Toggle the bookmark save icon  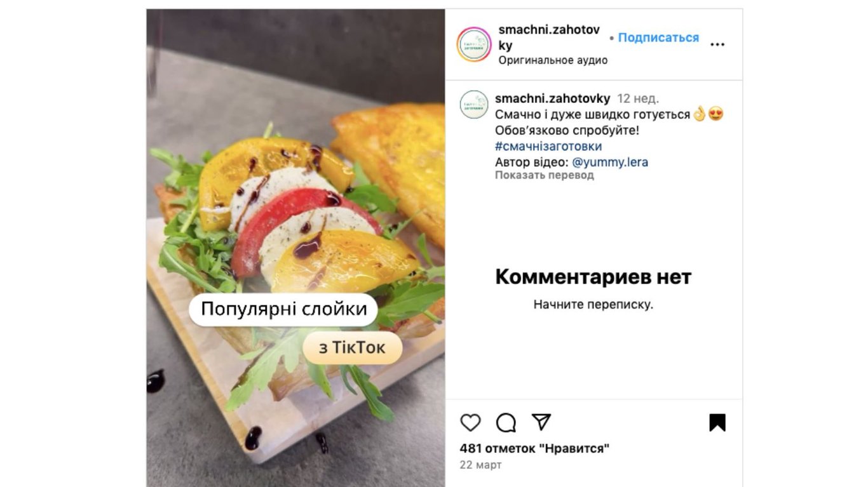717,423
